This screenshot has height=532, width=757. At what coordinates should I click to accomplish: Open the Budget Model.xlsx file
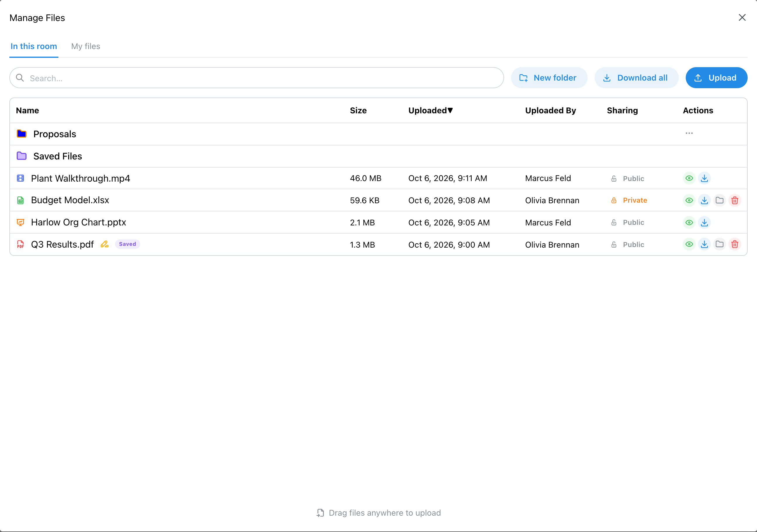[70, 200]
